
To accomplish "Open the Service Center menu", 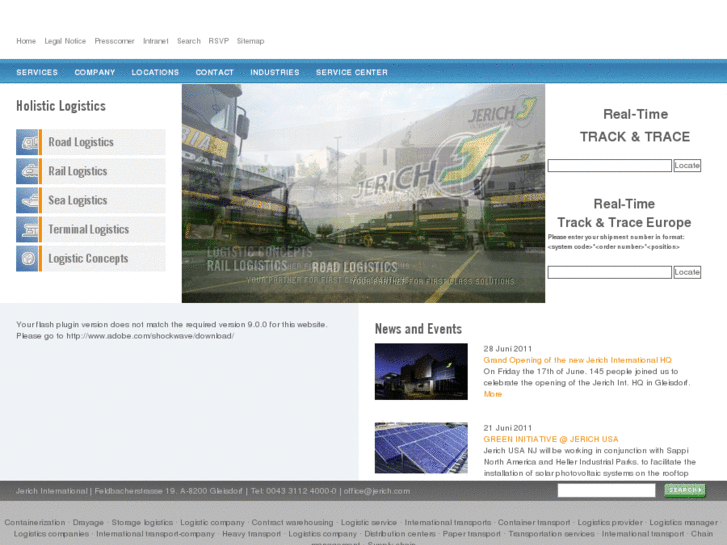I will pyautogui.click(x=351, y=72).
